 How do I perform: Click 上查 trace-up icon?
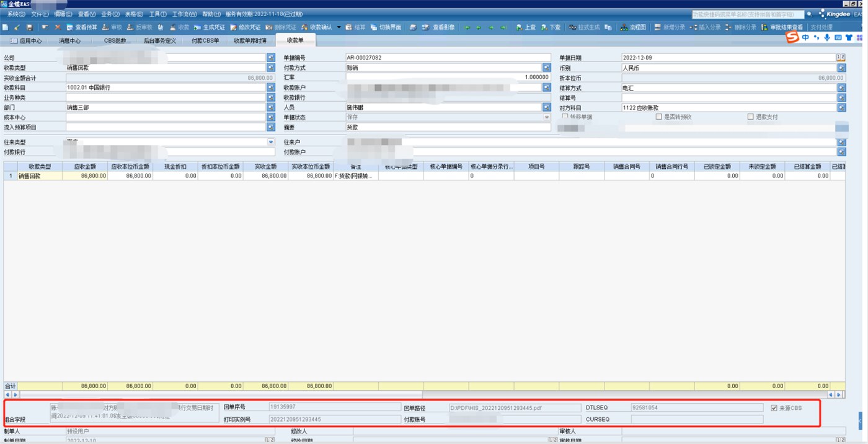tap(526, 27)
